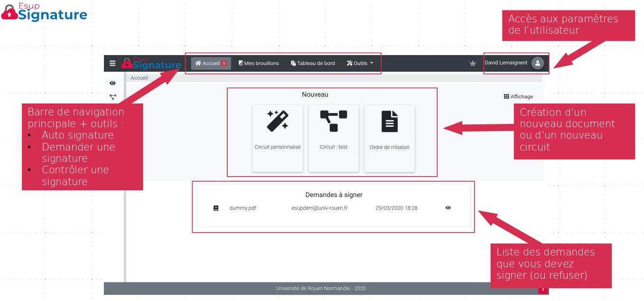This screenshot has height=301, width=644.
Task: Click the Ordre de mission document icon
Action: tap(390, 121)
